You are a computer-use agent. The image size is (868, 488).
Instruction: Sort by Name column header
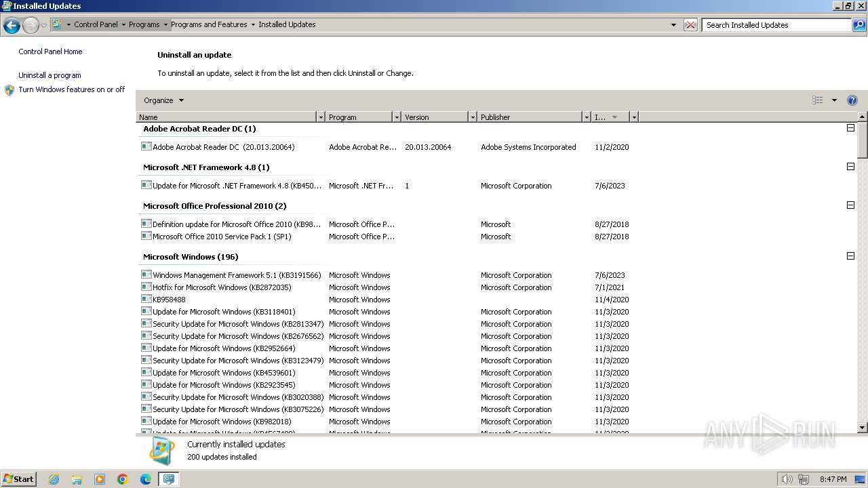[x=226, y=117]
